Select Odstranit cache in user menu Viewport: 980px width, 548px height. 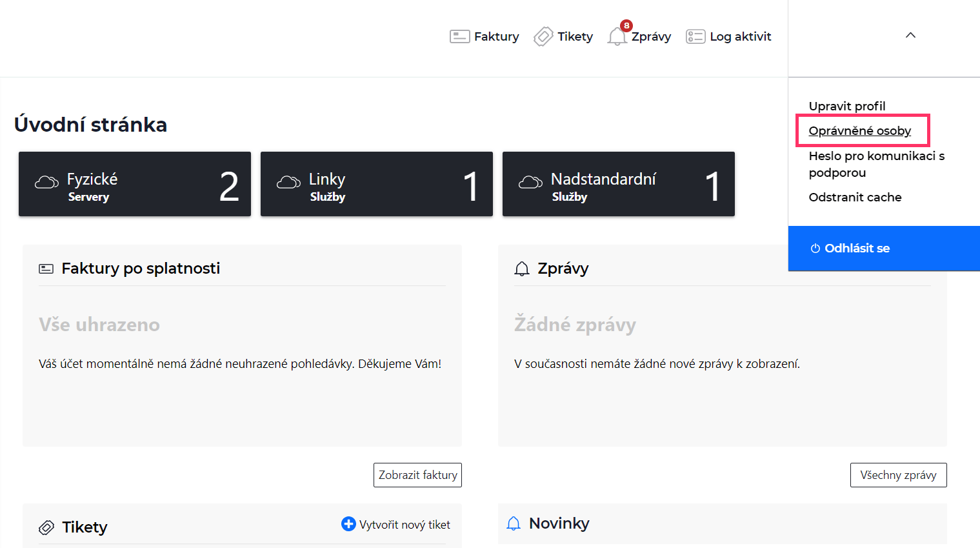tap(855, 198)
